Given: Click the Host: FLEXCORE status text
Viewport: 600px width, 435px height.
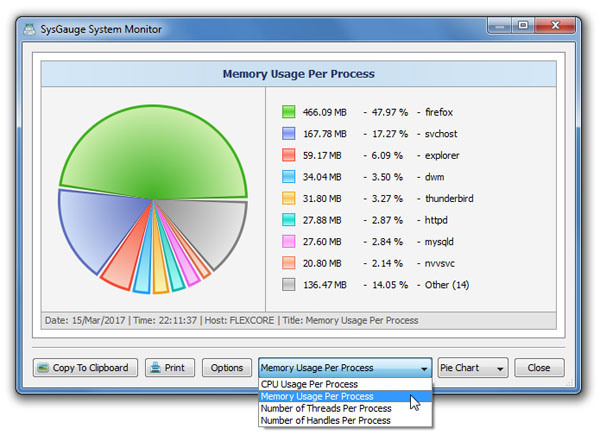Looking at the screenshot, I should (x=239, y=321).
